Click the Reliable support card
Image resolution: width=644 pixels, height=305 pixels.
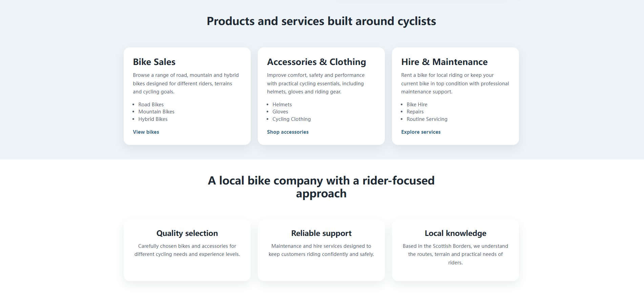(321, 250)
